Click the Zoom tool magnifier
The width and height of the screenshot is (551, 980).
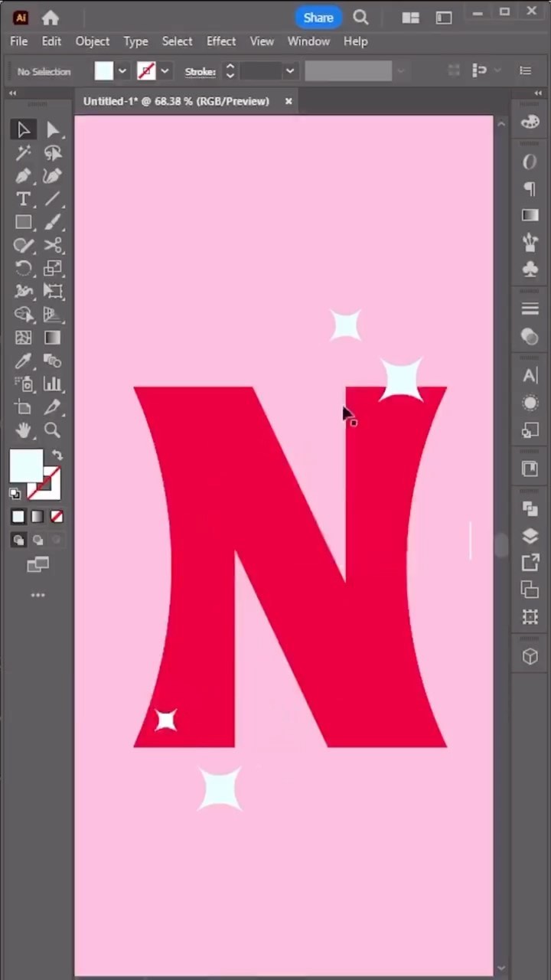point(53,430)
